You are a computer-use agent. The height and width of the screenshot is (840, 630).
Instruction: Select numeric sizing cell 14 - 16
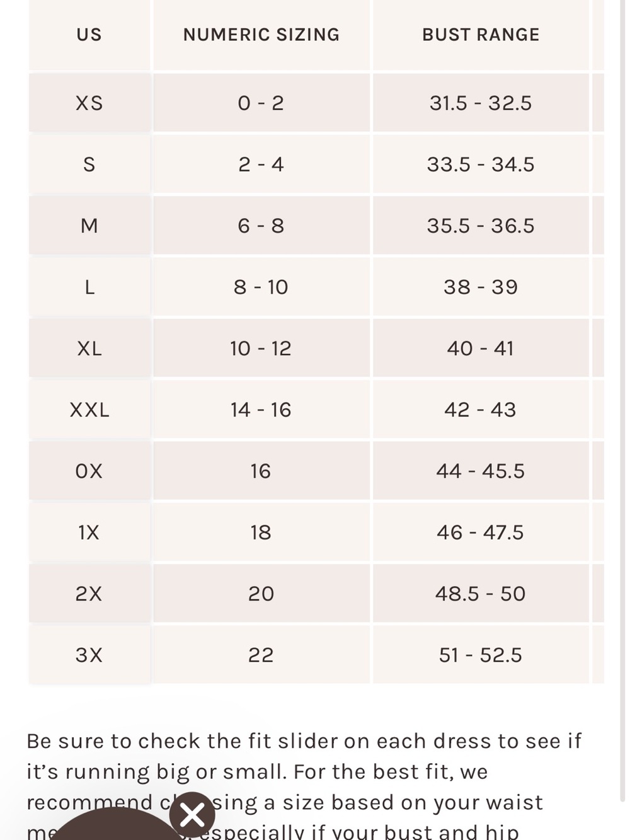point(261,410)
